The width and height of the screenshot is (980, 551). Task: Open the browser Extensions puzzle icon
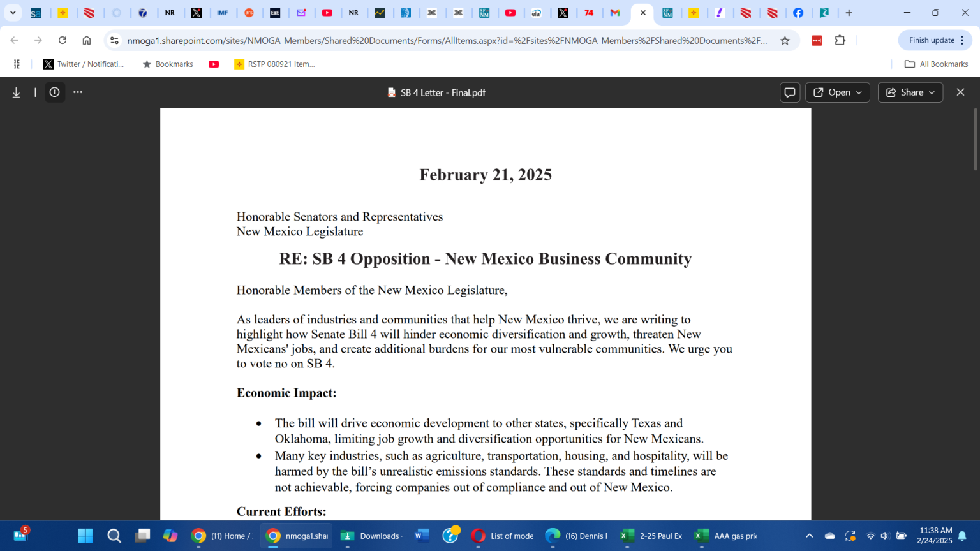(x=840, y=41)
